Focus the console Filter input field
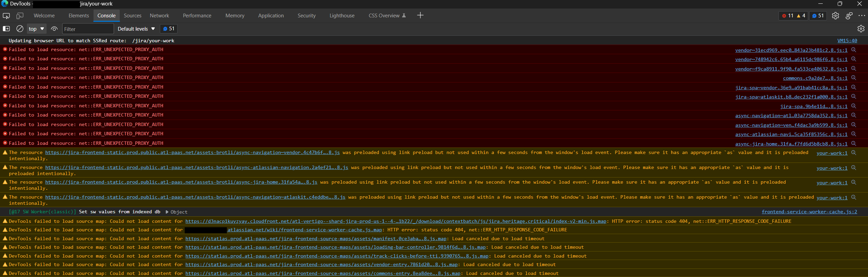The height and width of the screenshot is (277, 868). click(88, 29)
